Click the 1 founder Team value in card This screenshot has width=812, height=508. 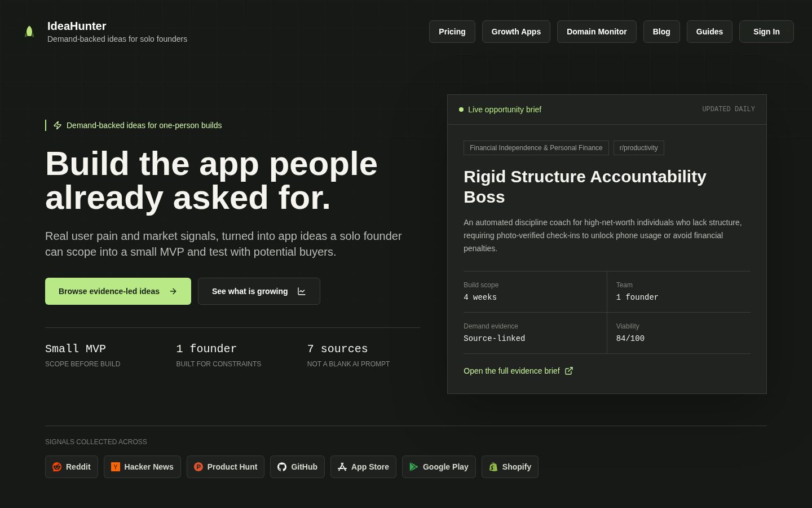coord(637,297)
